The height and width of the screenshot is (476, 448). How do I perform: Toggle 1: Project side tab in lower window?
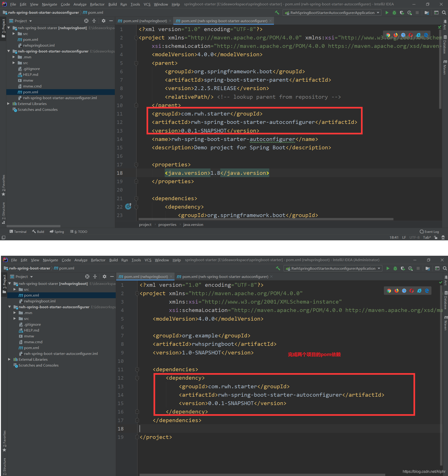4,284
